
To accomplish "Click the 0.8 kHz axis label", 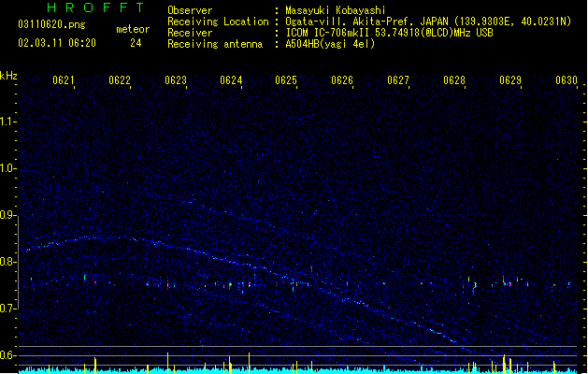I will point(8,262).
